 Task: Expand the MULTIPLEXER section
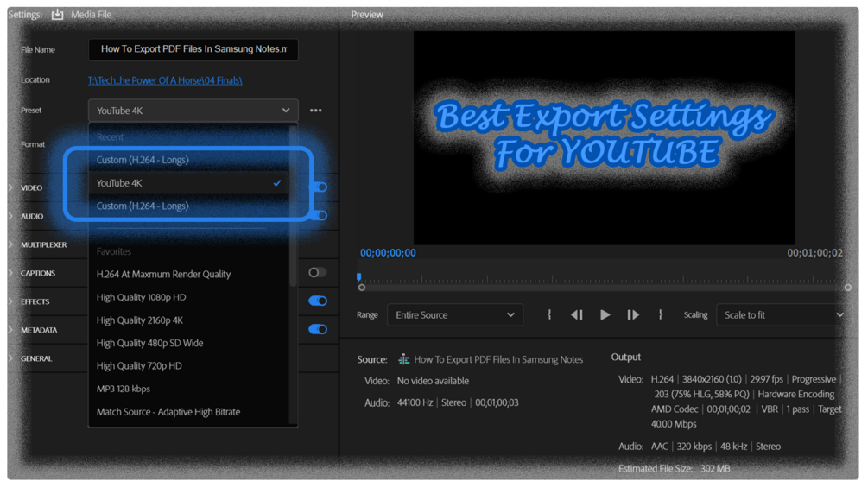click(10, 244)
